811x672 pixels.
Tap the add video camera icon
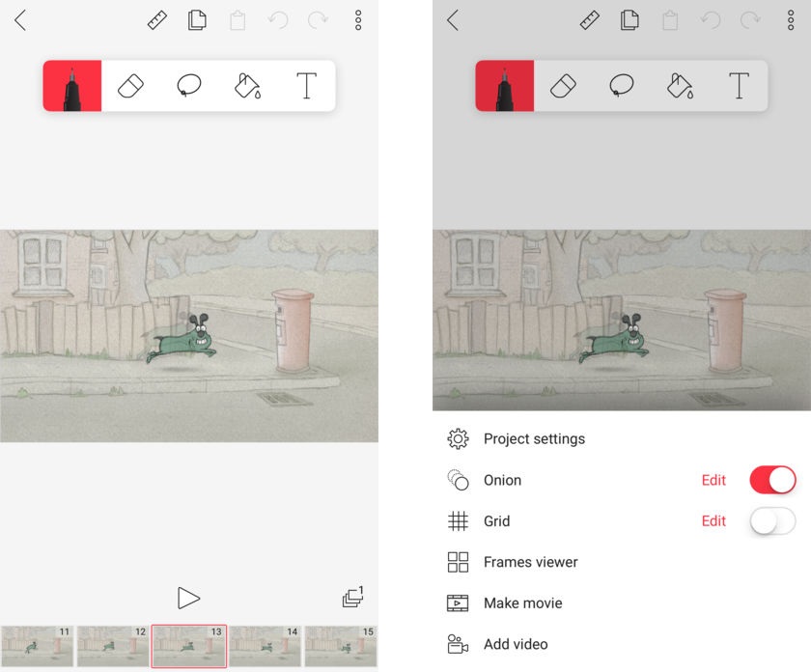tap(458, 644)
